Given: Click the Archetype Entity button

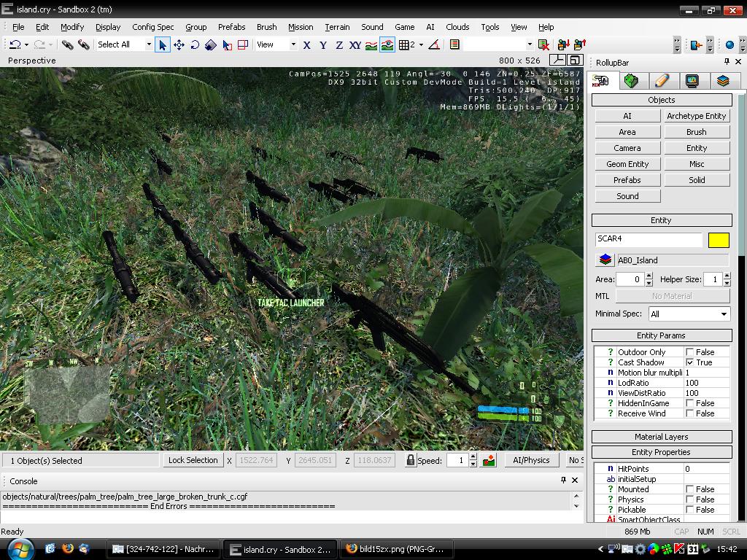Looking at the screenshot, I should click(697, 116).
